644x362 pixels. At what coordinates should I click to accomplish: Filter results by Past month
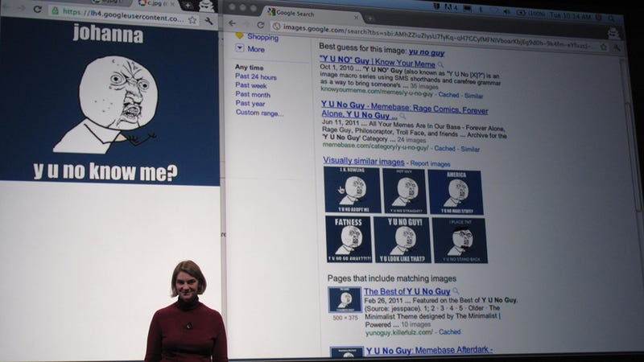pyautogui.click(x=253, y=94)
